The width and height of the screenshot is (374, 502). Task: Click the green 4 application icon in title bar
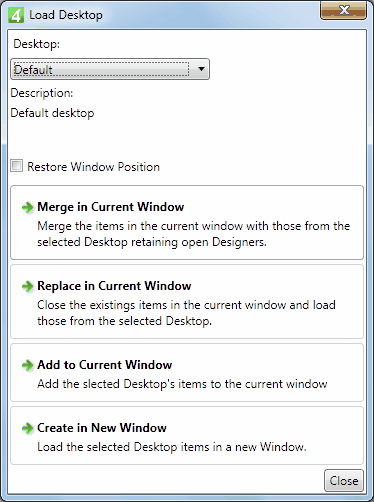tap(16, 15)
